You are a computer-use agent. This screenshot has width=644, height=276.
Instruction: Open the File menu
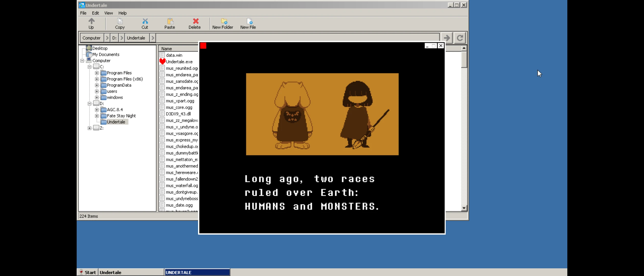(x=83, y=13)
